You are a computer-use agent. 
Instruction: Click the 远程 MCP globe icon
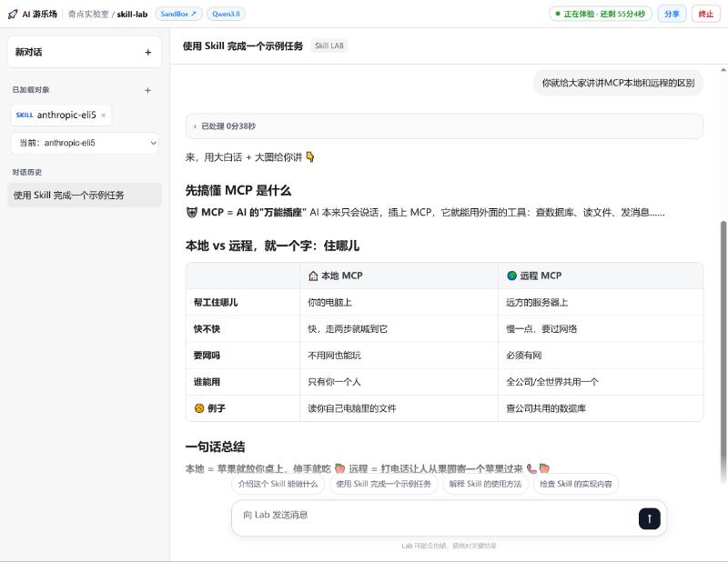click(x=511, y=276)
